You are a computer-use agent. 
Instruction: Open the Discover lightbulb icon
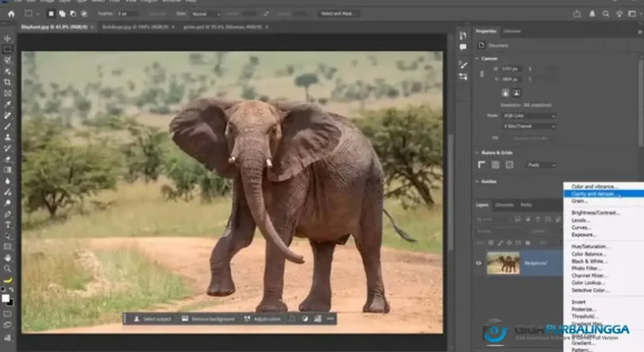619,14
